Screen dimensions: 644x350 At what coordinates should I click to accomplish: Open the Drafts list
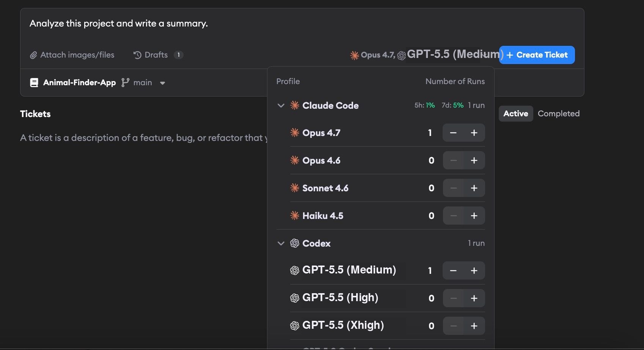pyautogui.click(x=158, y=55)
